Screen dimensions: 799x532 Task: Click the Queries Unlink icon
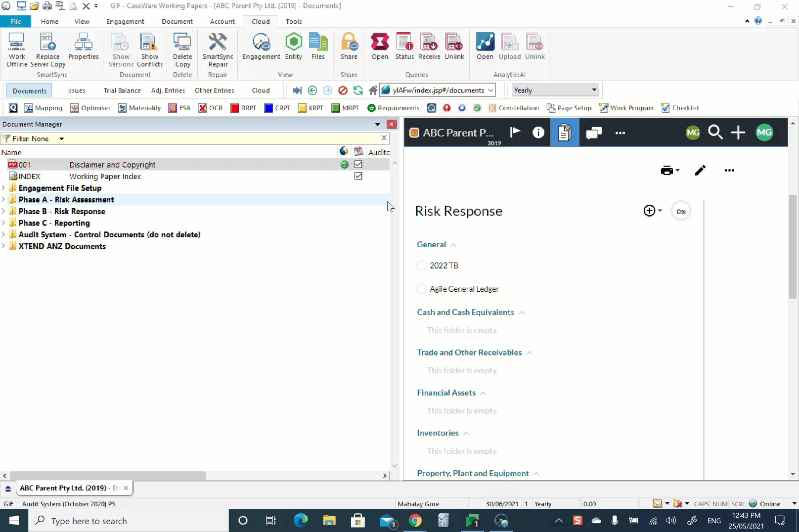coord(454,46)
